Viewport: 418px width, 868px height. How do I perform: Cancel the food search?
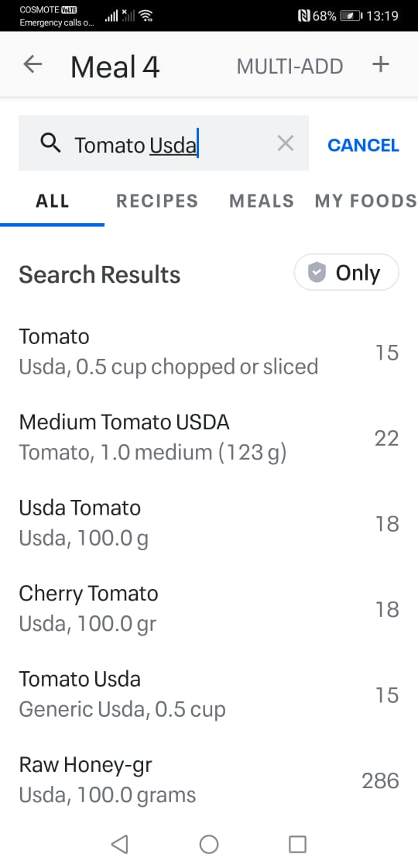363,145
